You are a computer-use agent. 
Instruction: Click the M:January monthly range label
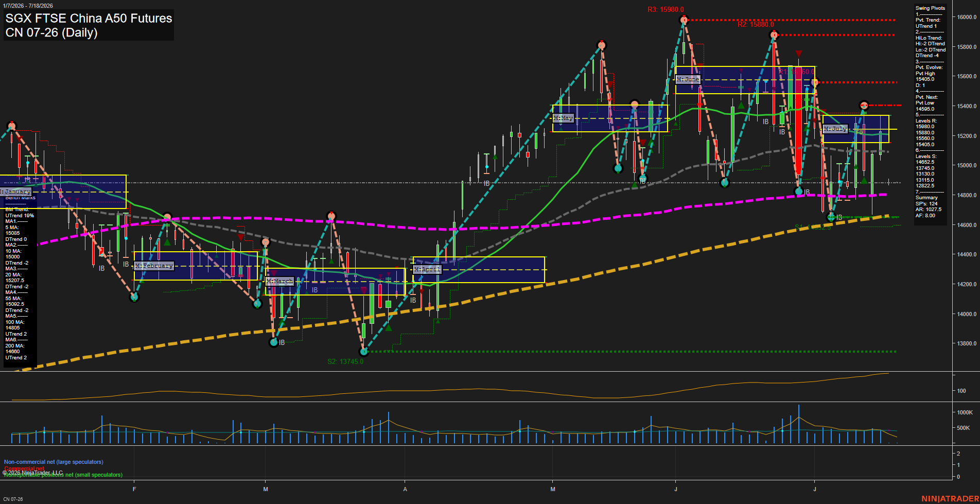tap(15, 192)
